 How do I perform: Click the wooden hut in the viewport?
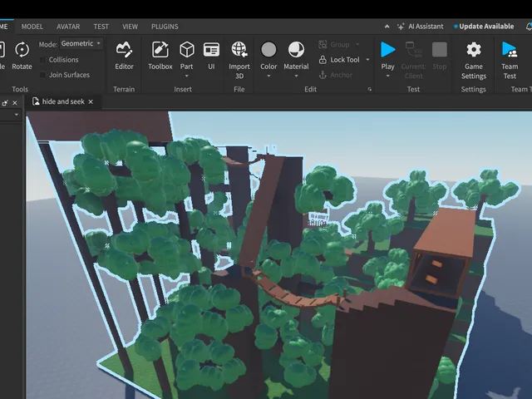click(441, 254)
